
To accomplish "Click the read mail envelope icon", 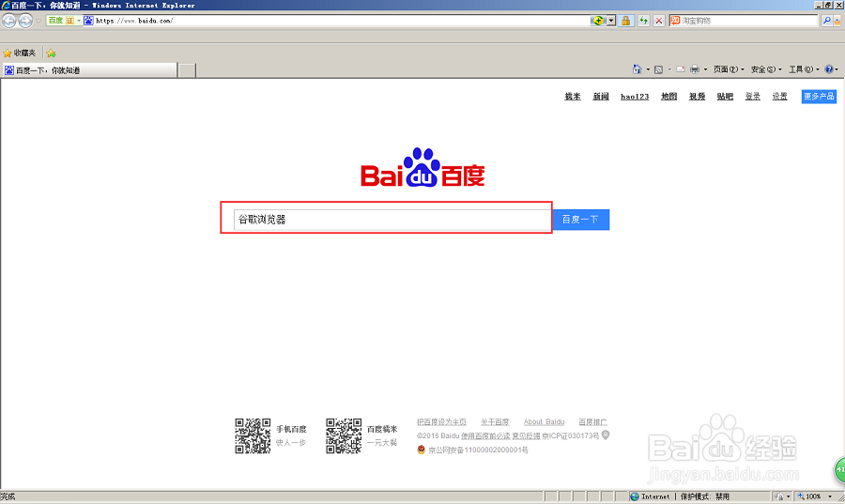I will tap(681, 69).
